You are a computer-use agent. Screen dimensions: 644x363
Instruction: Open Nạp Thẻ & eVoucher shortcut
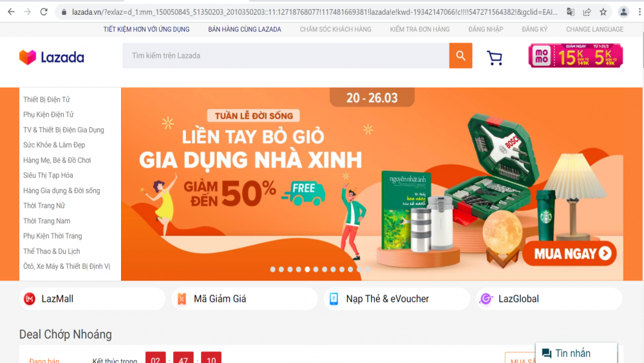[x=397, y=299]
